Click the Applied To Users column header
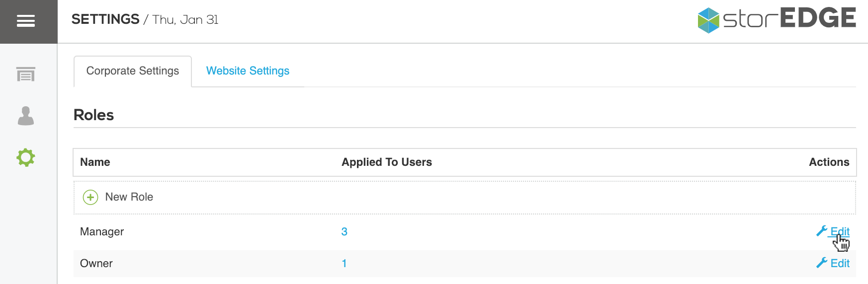Image resolution: width=868 pixels, height=284 pixels. point(387,162)
